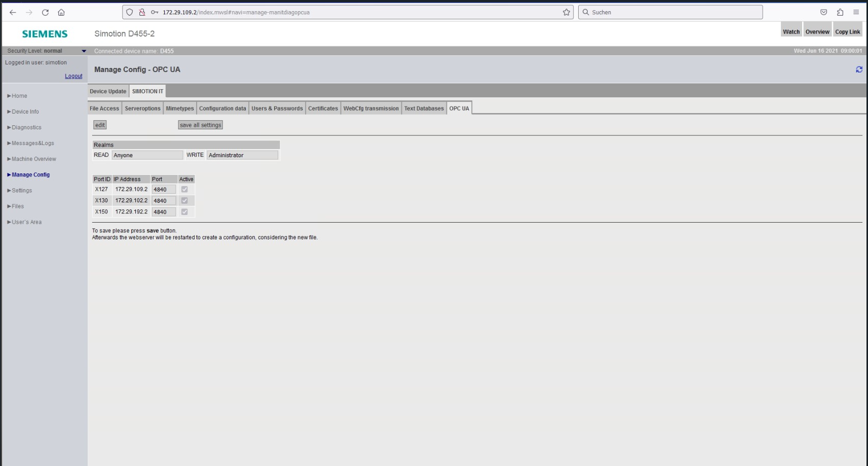
Task: Click the Suchen search box
Action: pos(670,12)
